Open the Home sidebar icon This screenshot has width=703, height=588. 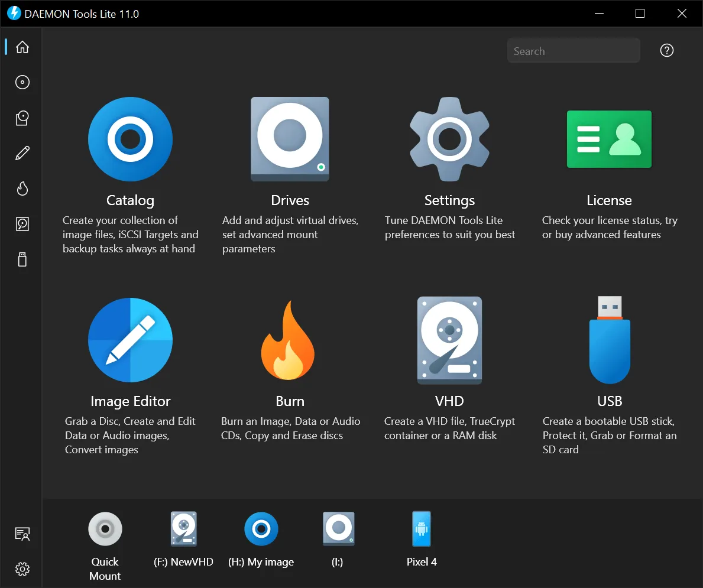(22, 47)
